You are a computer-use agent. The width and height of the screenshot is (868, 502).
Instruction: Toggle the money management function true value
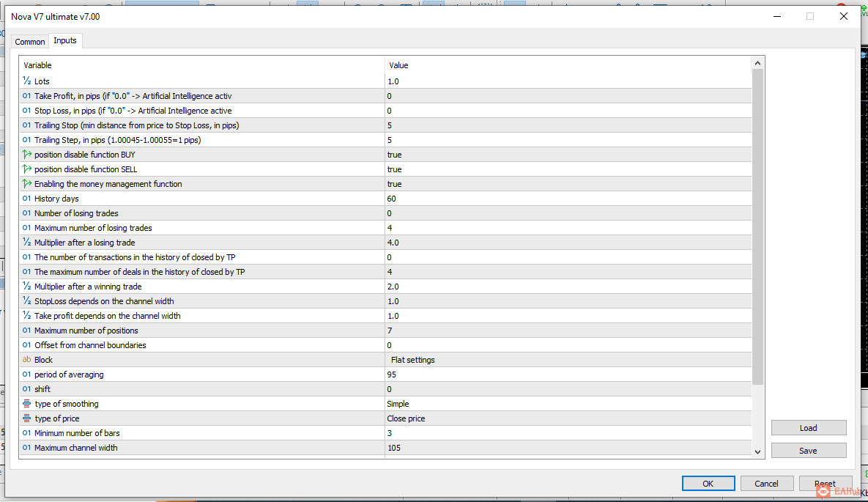[568, 184]
